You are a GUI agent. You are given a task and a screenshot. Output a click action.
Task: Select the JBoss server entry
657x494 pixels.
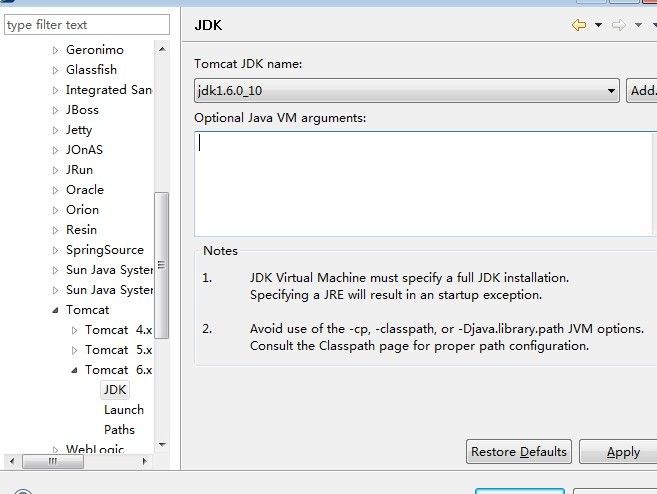(x=82, y=110)
